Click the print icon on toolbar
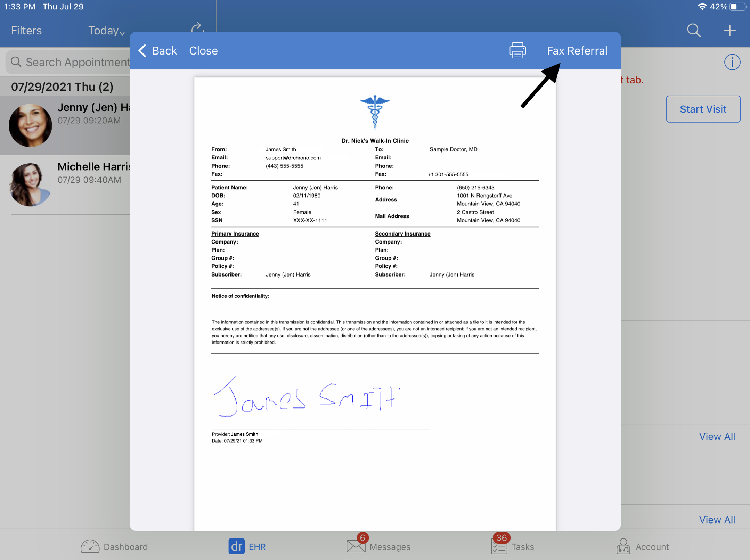This screenshot has width=750, height=560. click(x=517, y=51)
